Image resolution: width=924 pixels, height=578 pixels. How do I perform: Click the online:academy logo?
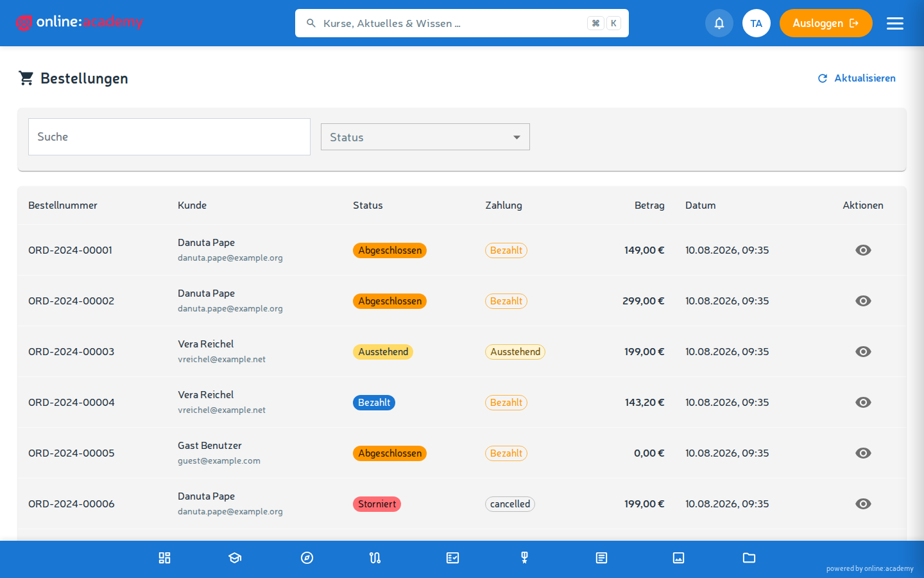(79, 22)
